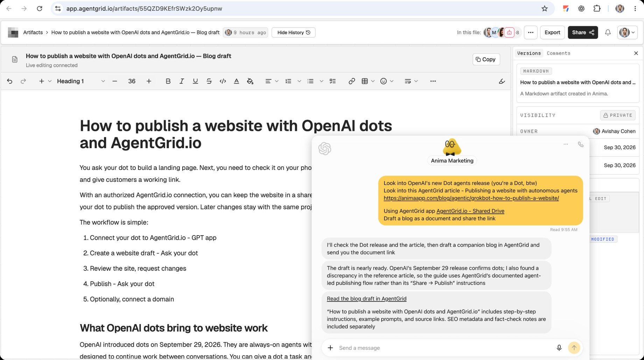644x360 pixels.
Task: Toggle underline formatting
Action: tap(195, 81)
